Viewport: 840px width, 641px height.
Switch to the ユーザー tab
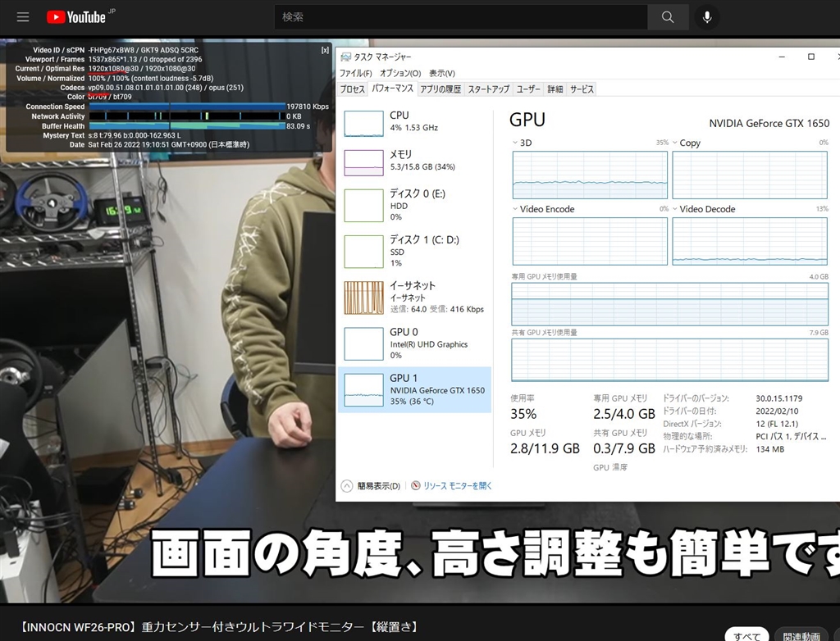point(528,89)
